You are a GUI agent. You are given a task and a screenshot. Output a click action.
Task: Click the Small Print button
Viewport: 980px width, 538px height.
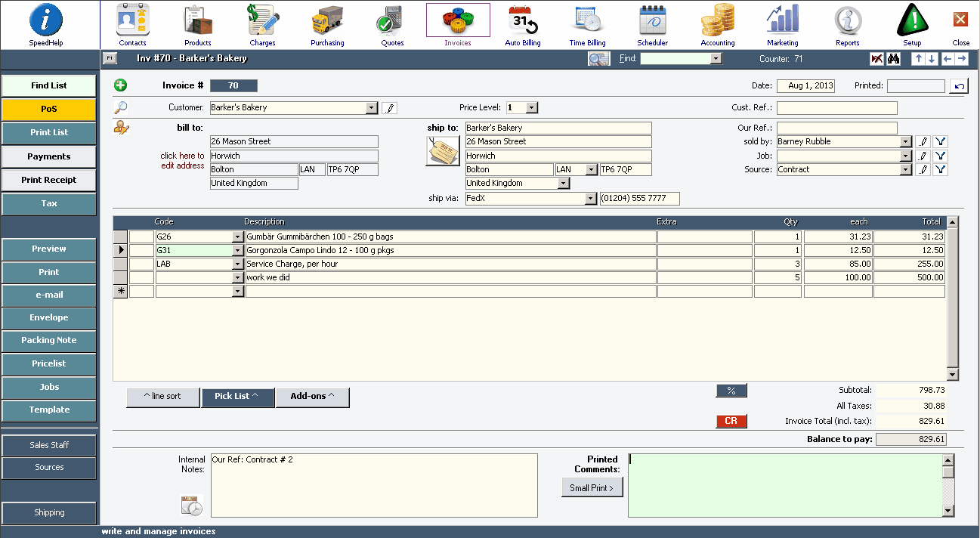[592, 488]
